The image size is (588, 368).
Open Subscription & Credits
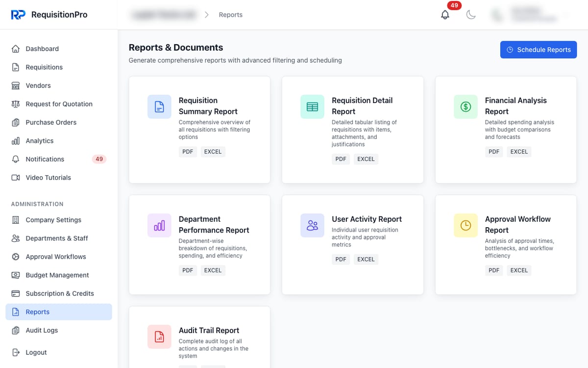(x=59, y=293)
